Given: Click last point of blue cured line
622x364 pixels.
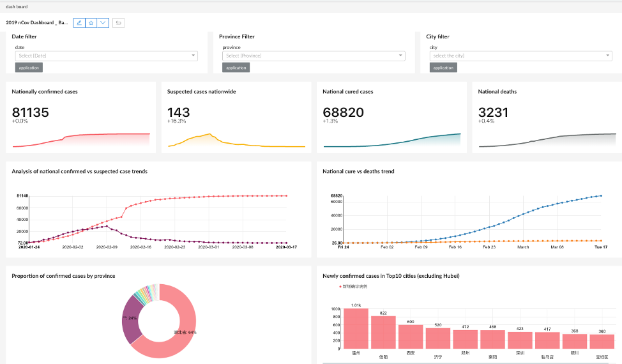Looking at the screenshot, I should [x=601, y=195].
